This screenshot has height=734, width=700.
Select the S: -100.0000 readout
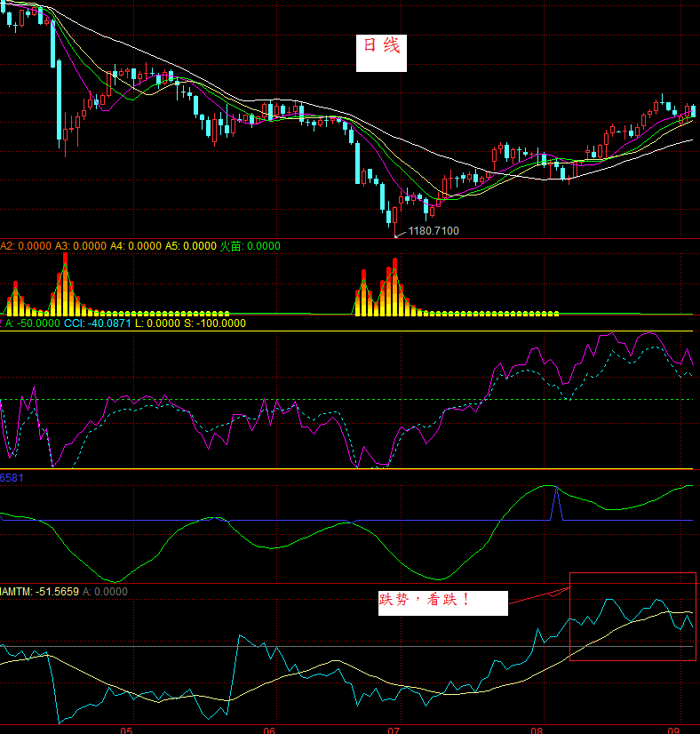215,323
